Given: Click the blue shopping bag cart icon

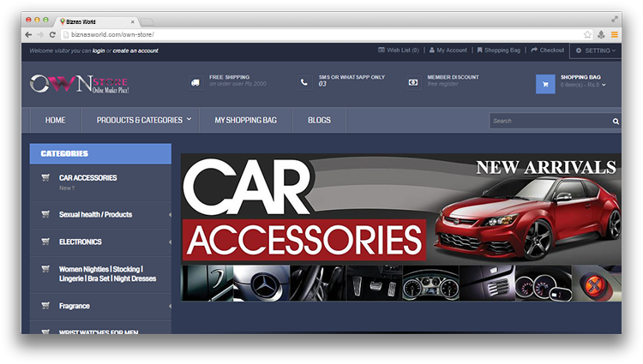Looking at the screenshot, I should (544, 84).
